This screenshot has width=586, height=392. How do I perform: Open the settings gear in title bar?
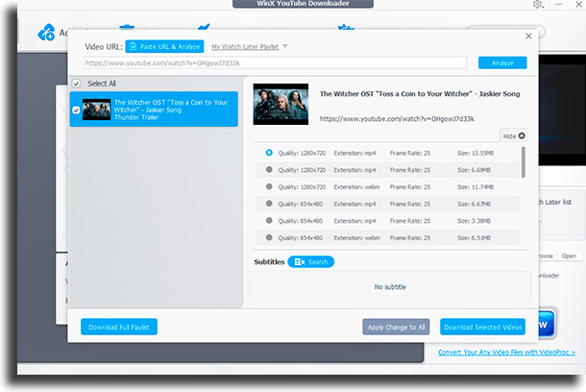(538, 5)
